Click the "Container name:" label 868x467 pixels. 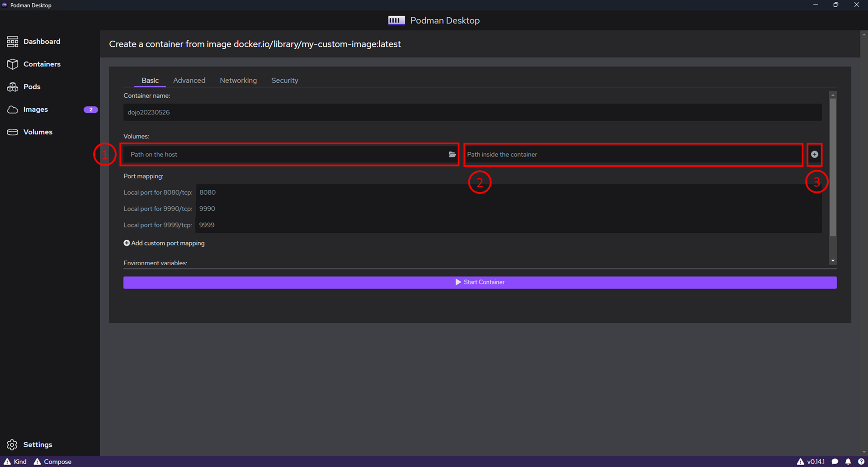[x=147, y=95]
